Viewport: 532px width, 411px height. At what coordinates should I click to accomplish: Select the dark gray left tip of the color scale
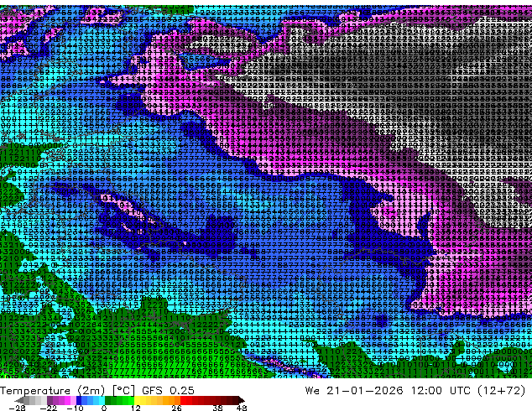(x=19, y=400)
